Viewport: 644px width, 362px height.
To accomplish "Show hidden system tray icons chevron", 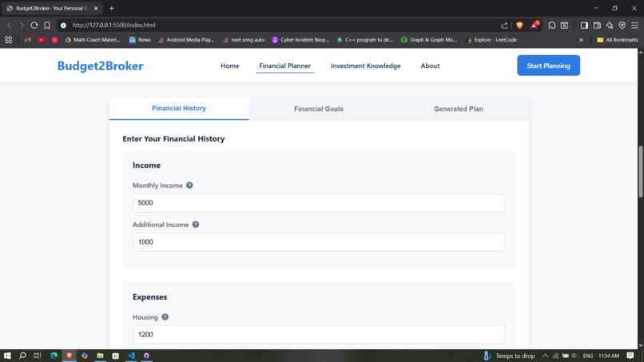I will coord(545,356).
